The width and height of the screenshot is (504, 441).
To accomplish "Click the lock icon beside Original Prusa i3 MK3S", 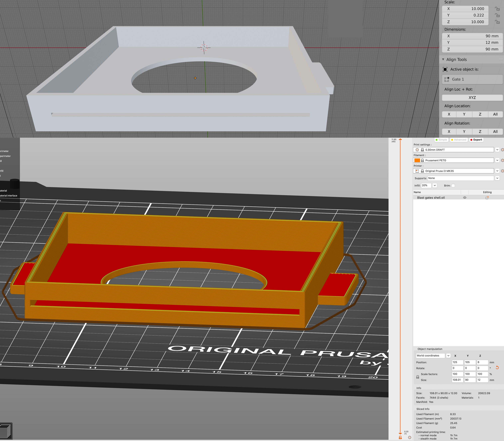I will coord(422,171).
